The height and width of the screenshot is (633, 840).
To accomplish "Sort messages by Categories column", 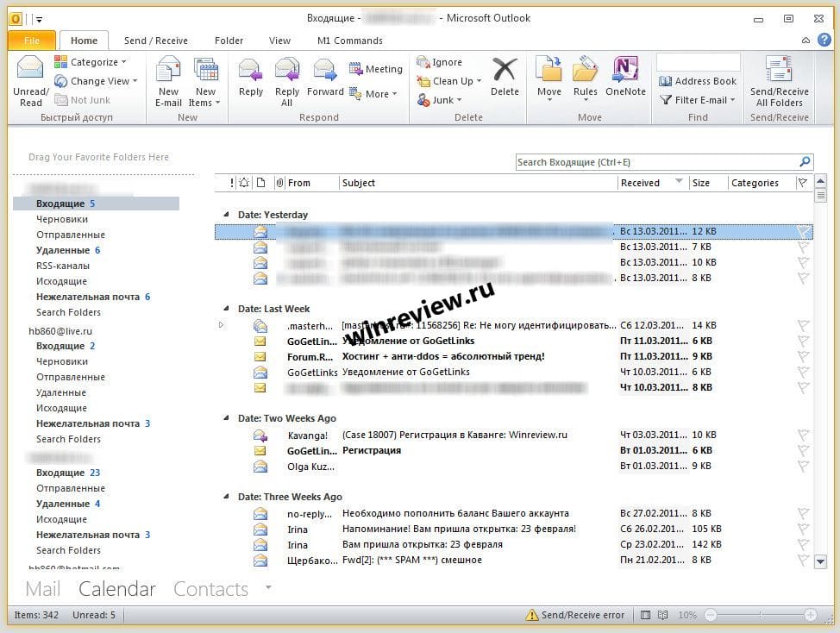I will 761,183.
